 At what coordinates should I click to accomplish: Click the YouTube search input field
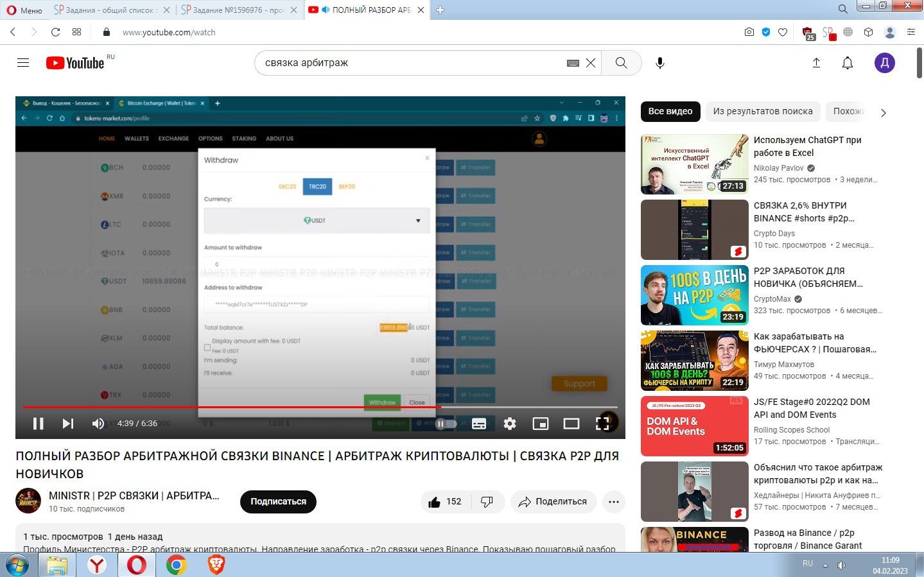click(411, 63)
